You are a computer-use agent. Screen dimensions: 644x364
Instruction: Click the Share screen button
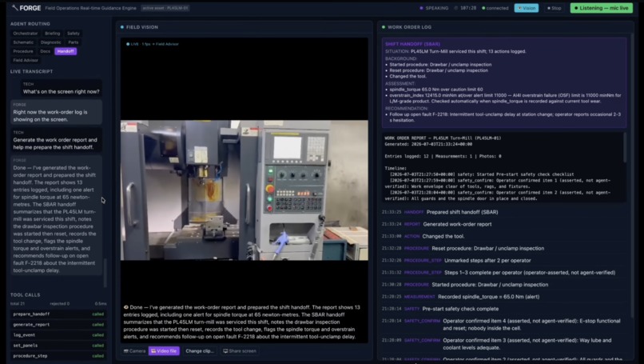[240, 351]
